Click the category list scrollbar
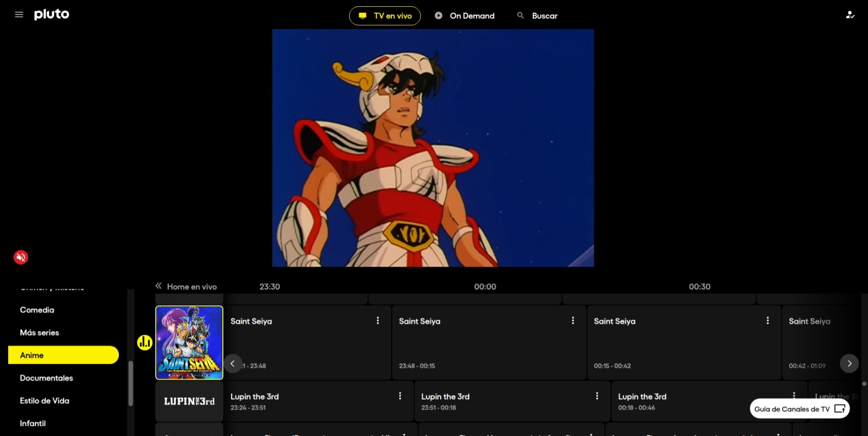 click(131, 383)
